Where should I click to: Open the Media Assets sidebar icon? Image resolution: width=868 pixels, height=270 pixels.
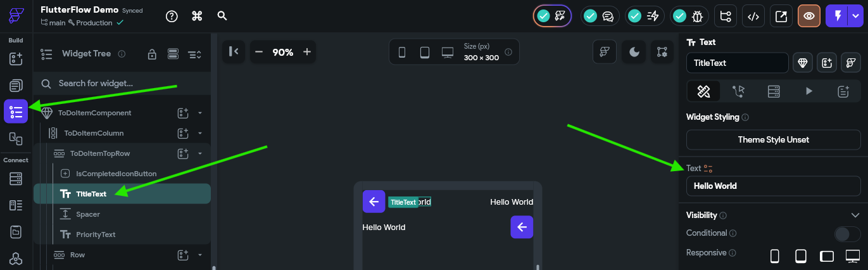pos(16,232)
